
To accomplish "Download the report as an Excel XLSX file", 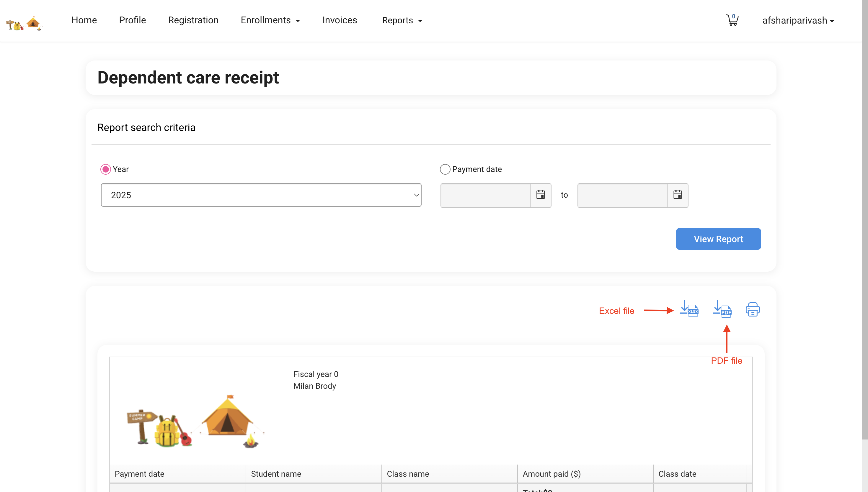I will point(689,309).
